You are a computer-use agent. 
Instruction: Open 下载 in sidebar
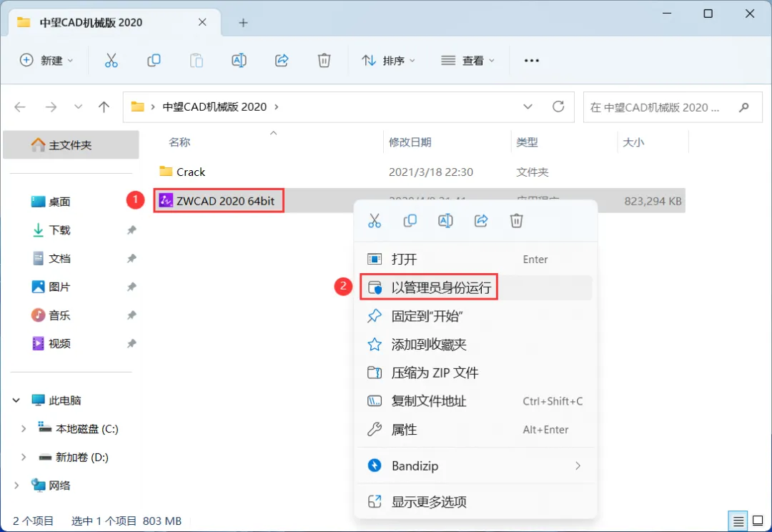point(51,230)
